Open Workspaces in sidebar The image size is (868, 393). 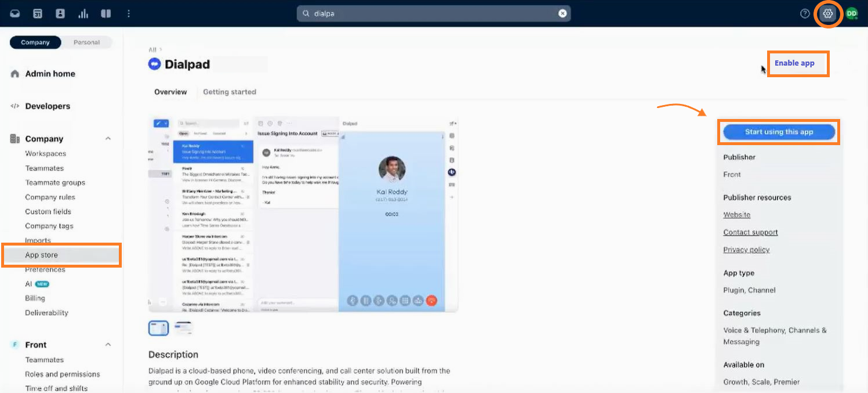click(x=45, y=154)
